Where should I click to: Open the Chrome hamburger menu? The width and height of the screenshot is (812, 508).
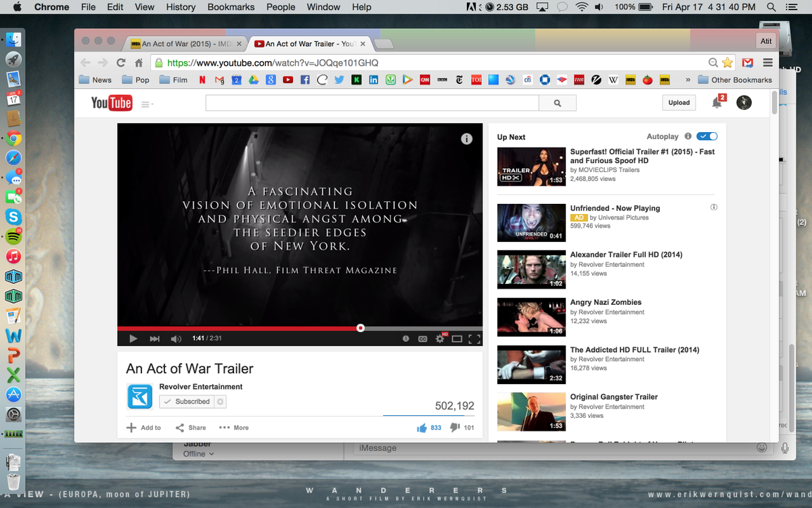767,62
